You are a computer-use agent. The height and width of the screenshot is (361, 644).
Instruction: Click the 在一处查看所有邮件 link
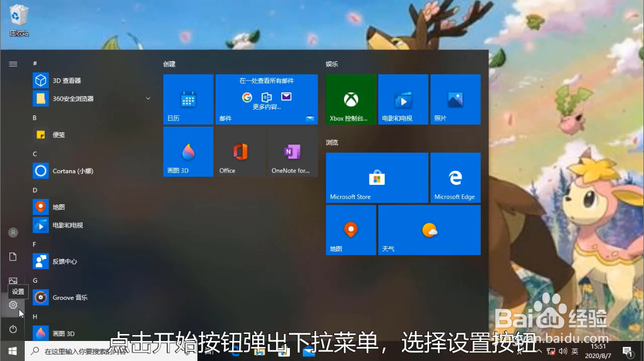[x=266, y=80]
